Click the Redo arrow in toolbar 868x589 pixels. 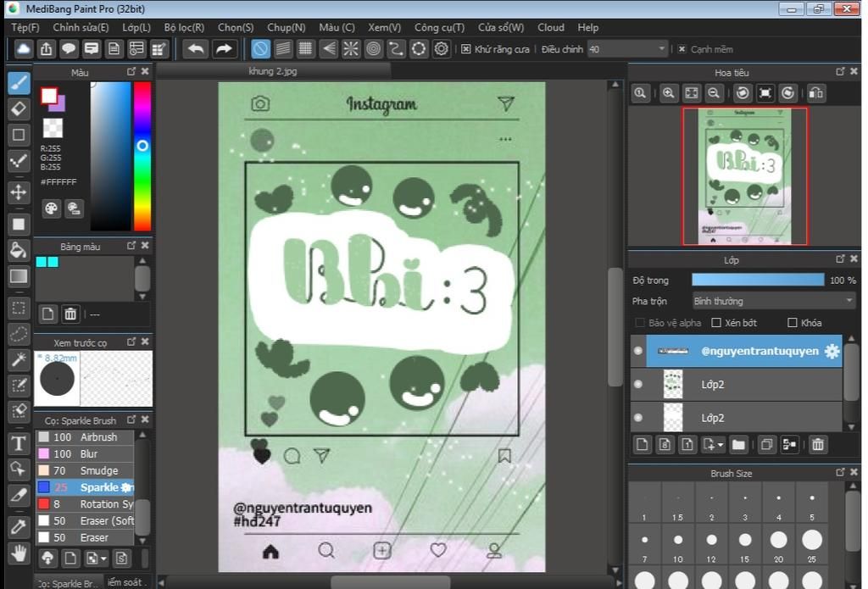click(x=224, y=48)
